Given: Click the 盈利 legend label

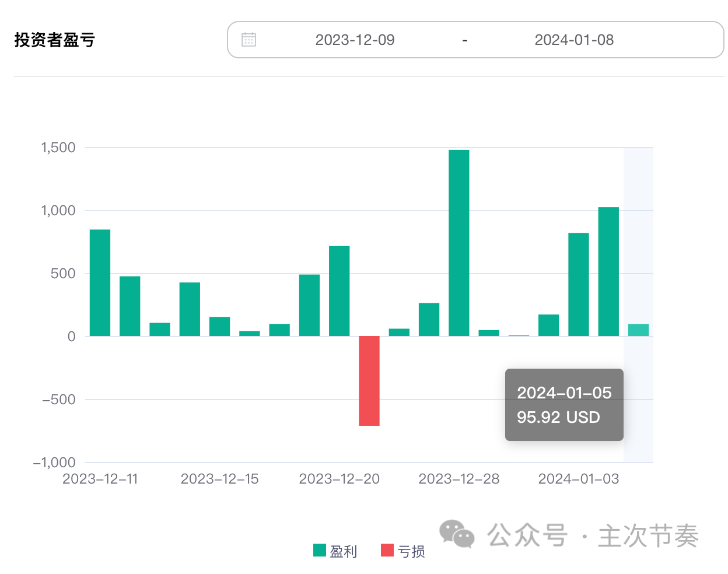Looking at the screenshot, I should pos(343,551).
